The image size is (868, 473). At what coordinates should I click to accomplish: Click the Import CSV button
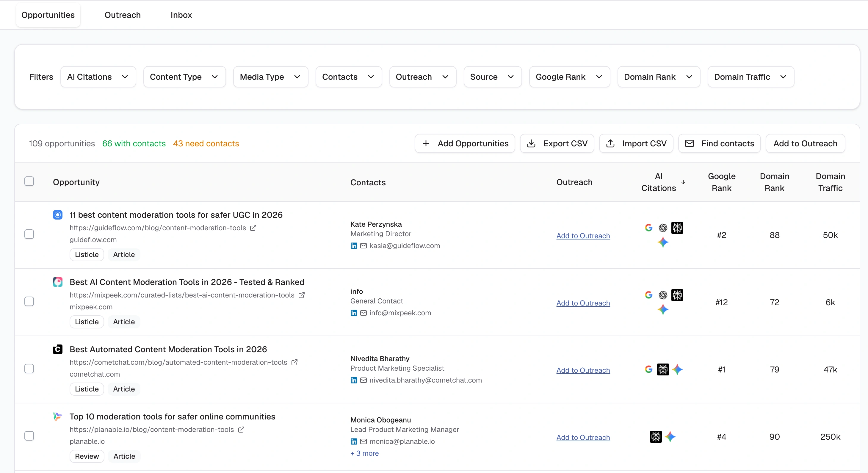[x=636, y=143]
